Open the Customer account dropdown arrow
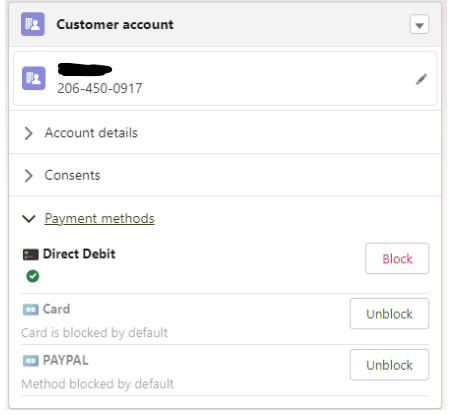455x415 pixels. (419, 24)
